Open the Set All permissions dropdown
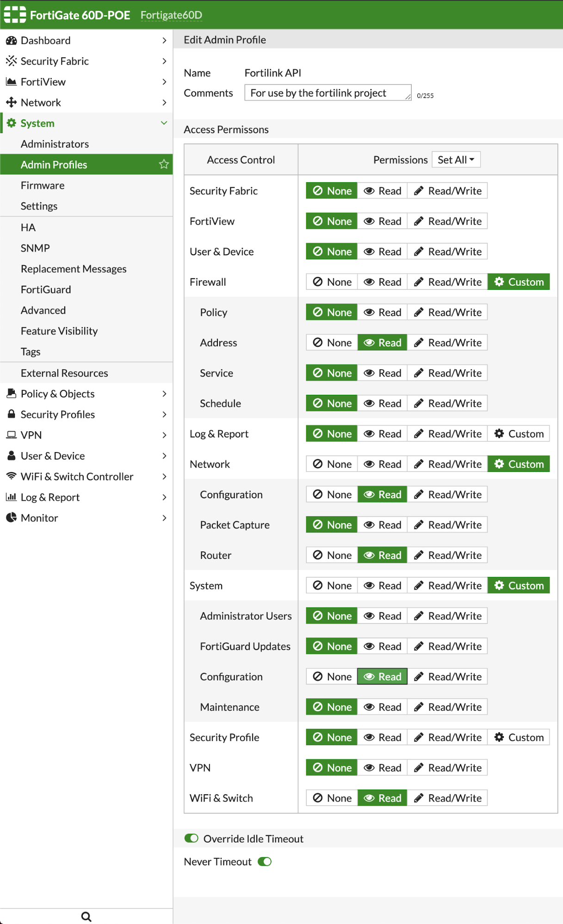Screen dimensions: 563x924 point(456,159)
